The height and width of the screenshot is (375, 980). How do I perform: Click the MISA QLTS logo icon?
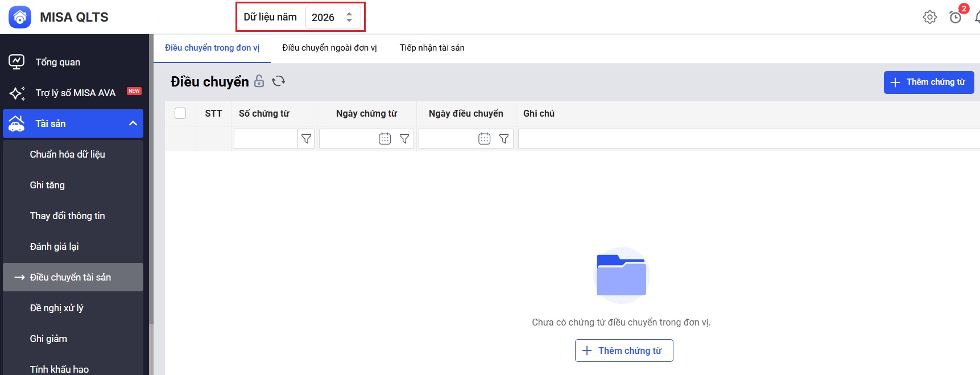point(20,17)
